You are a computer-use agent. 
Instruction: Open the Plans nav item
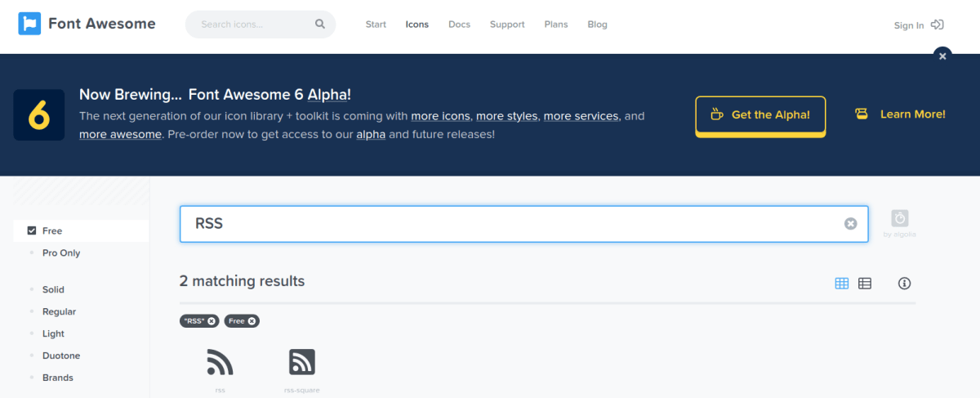click(x=556, y=25)
